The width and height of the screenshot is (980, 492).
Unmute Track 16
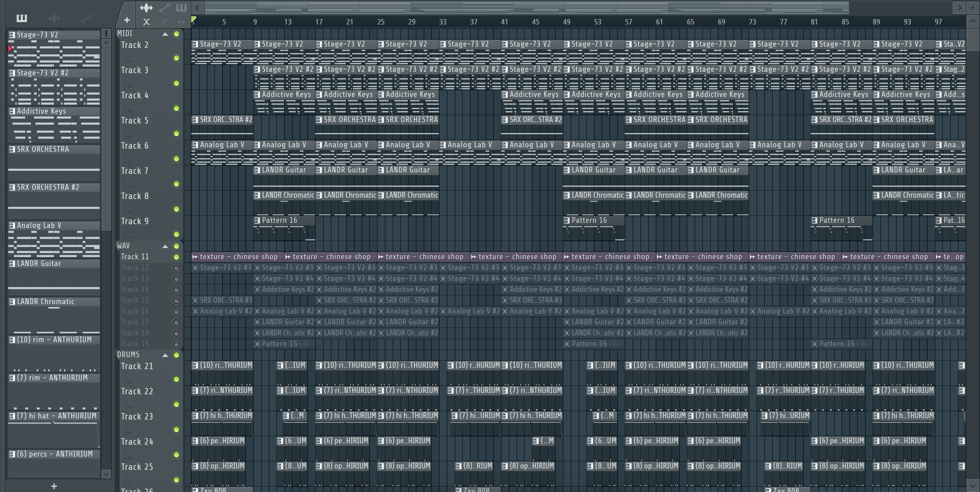[x=176, y=311]
